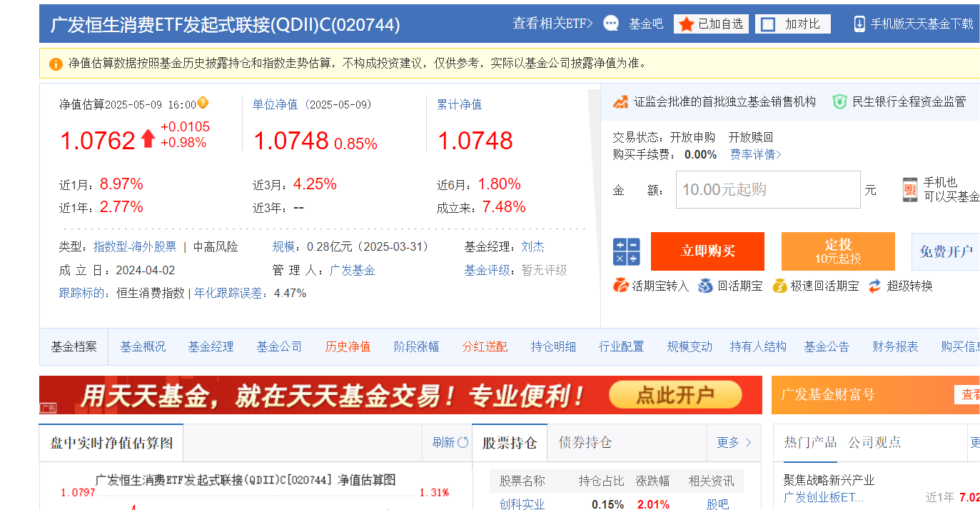Switch to the 公司观点 tab
The width and height of the screenshot is (980, 510).
(x=874, y=442)
